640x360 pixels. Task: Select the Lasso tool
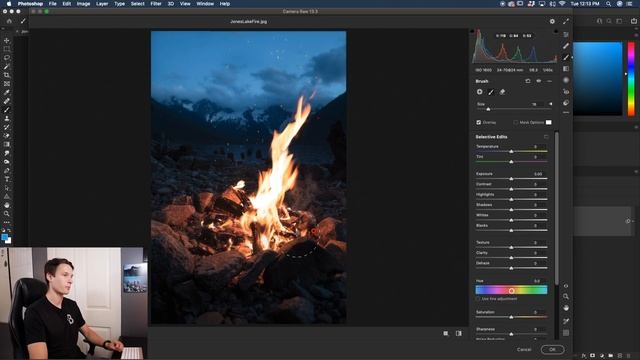[x=7, y=58]
